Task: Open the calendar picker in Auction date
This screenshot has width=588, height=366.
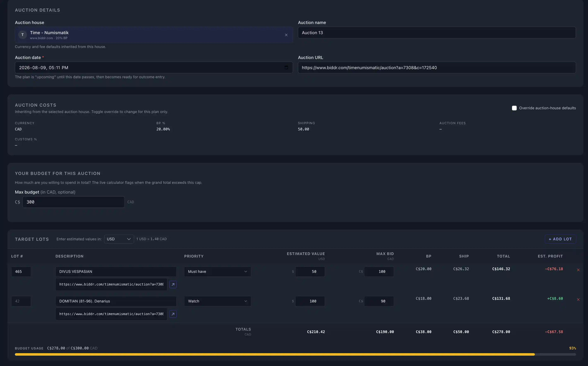Action: (x=286, y=67)
